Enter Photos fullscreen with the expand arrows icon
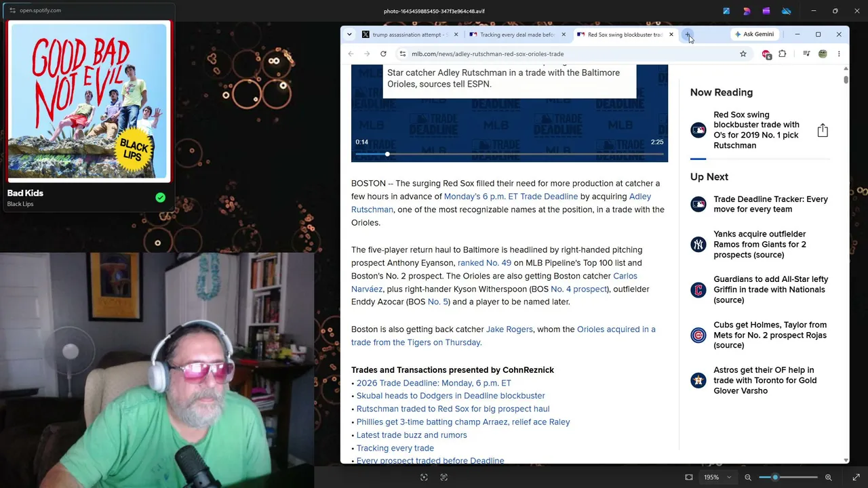Viewport: 868px width, 488px height. click(856, 477)
